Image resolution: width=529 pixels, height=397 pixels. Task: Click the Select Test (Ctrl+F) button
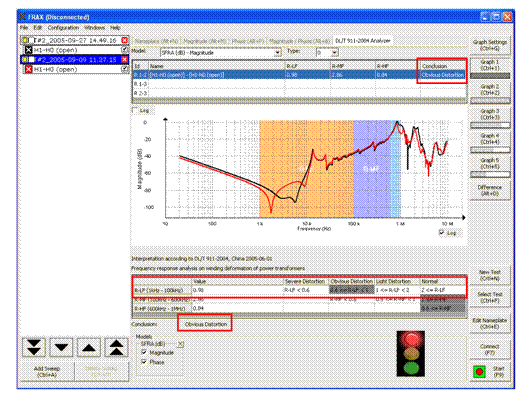490,297
